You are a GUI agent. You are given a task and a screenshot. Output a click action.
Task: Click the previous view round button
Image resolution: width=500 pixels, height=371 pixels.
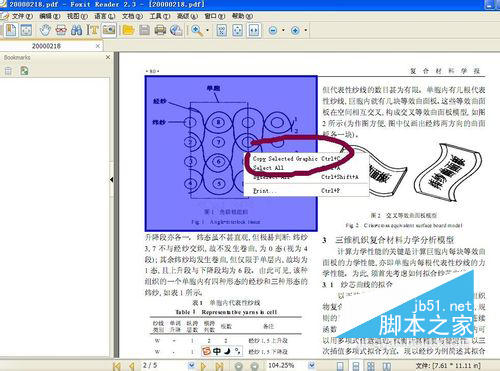click(x=239, y=366)
